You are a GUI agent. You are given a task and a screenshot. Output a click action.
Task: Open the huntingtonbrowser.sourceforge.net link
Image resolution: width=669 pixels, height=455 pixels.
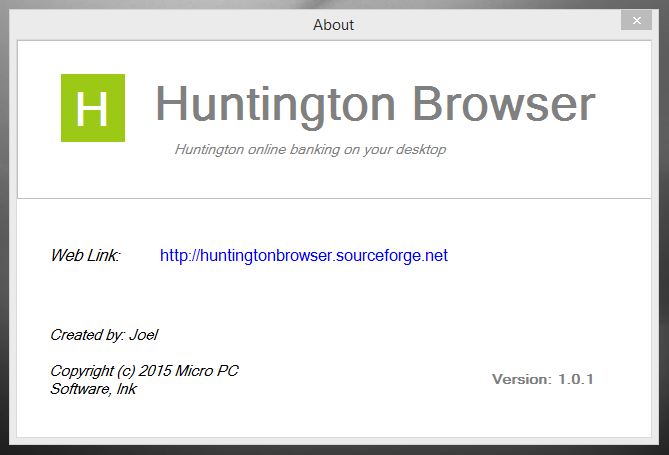pos(303,256)
